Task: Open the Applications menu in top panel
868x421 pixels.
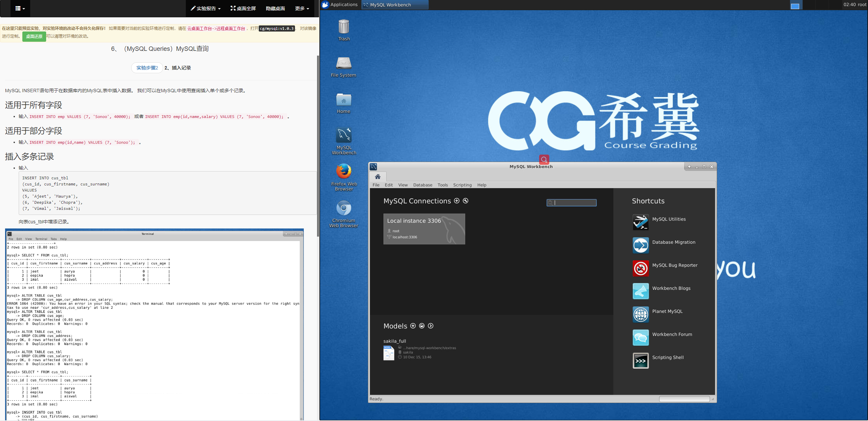Action: 340,4
